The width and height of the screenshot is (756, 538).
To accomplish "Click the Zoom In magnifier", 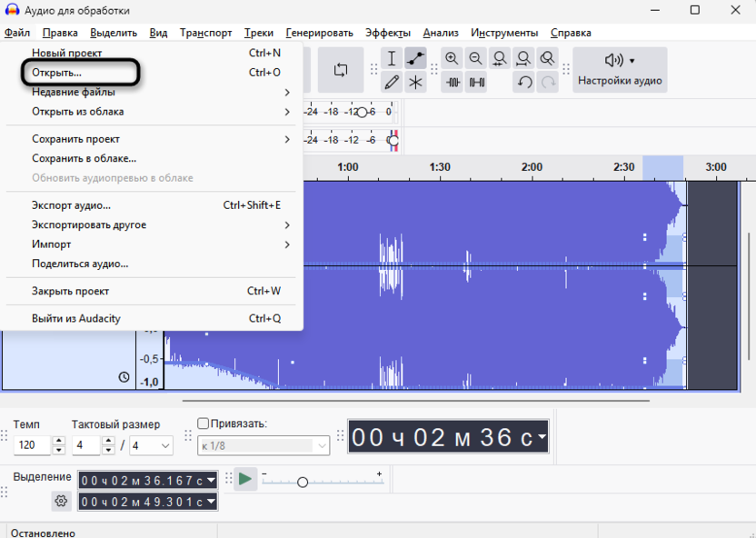I will [452, 58].
